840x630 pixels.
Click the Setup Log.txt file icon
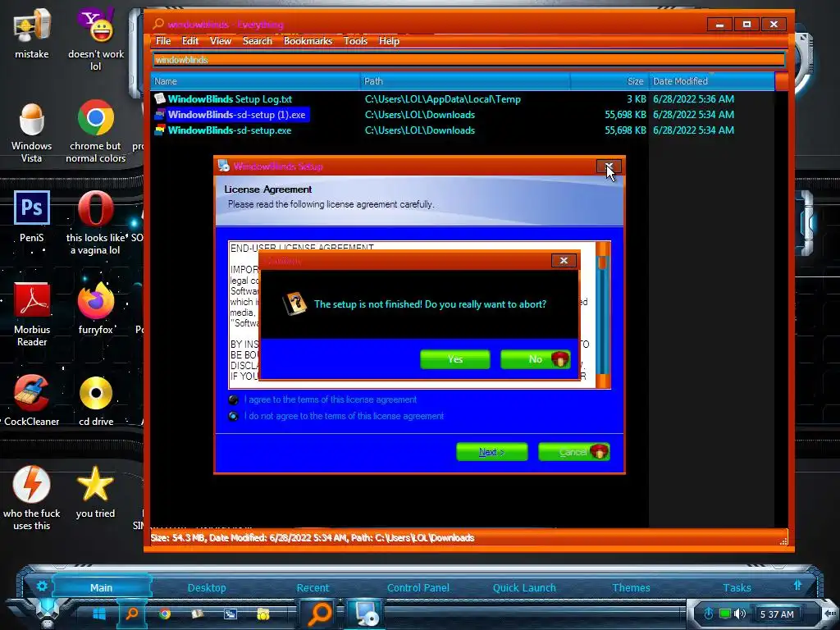pos(159,98)
